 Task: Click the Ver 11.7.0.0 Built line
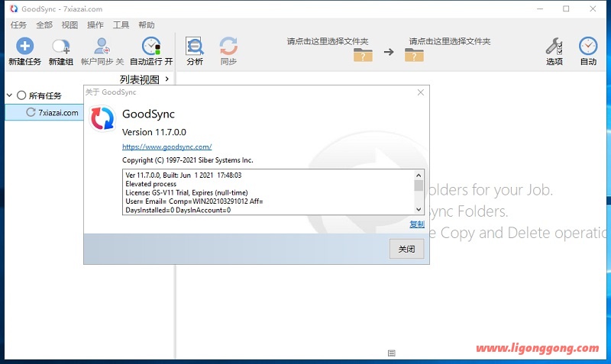183,176
